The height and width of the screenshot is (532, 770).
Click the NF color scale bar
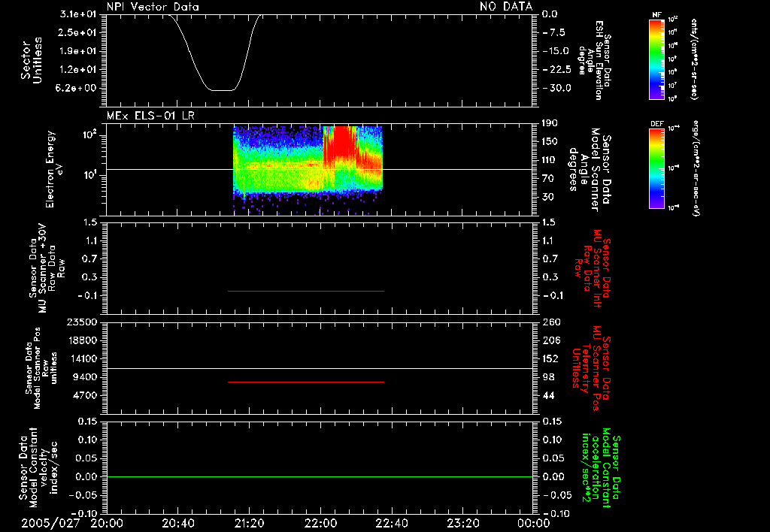pyautogui.click(x=656, y=59)
